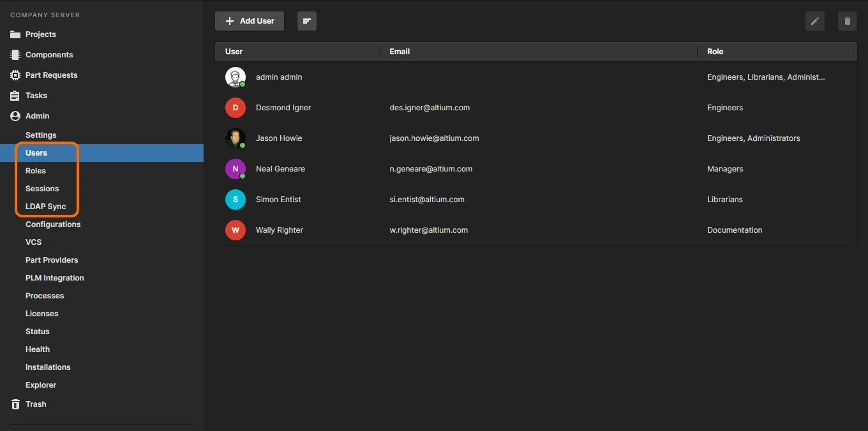This screenshot has height=431, width=868.
Task: Click the Documentation role cell
Action: (x=735, y=230)
